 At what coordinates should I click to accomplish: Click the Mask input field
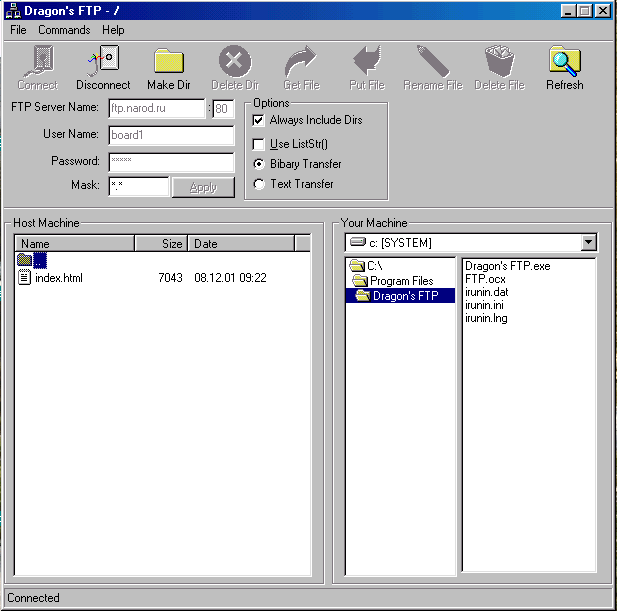coord(139,186)
